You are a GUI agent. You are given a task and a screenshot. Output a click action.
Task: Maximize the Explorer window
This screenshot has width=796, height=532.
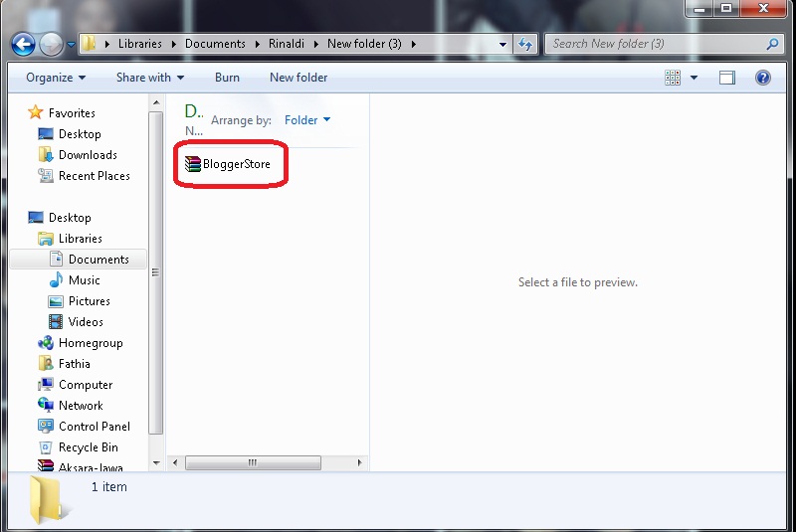pyautogui.click(x=726, y=9)
